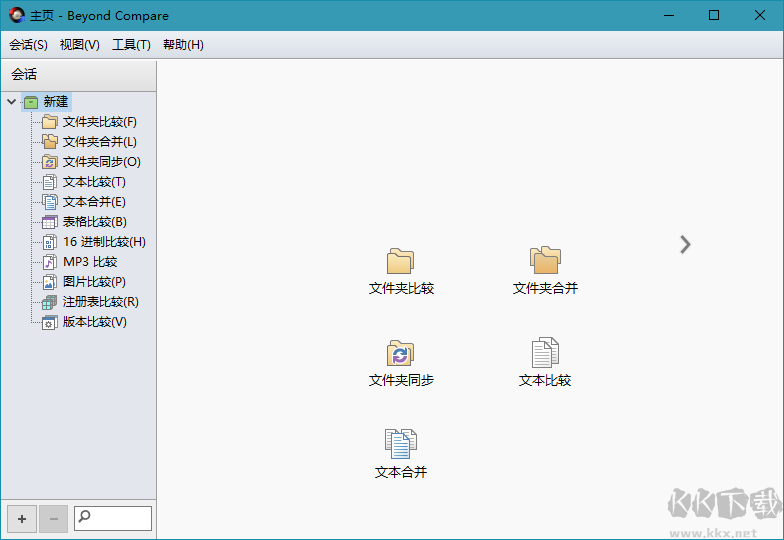Click the 文本比较 label under home icon
Image resolution: width=784 pixels, height=540 pixels.
(545, 380)
